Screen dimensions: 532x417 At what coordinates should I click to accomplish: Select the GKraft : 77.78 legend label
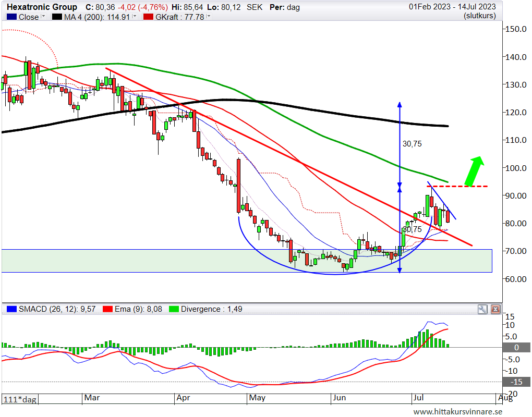180,17
